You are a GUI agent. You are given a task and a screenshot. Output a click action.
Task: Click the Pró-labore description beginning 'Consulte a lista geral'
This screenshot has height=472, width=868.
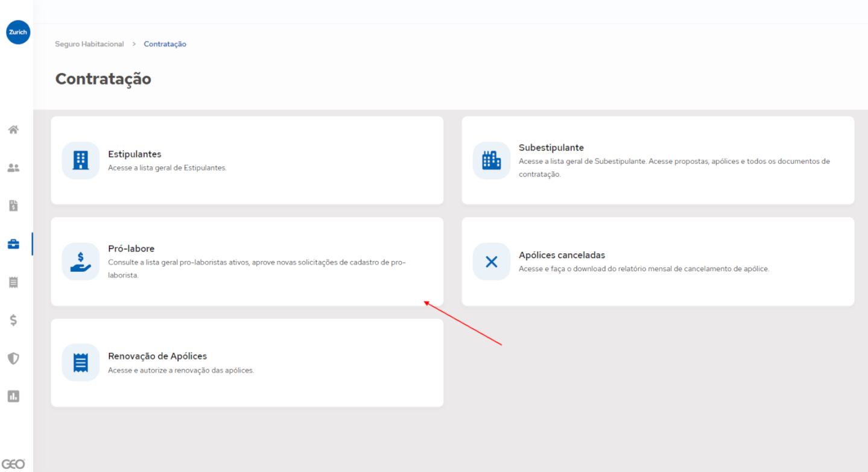(257, 269)
